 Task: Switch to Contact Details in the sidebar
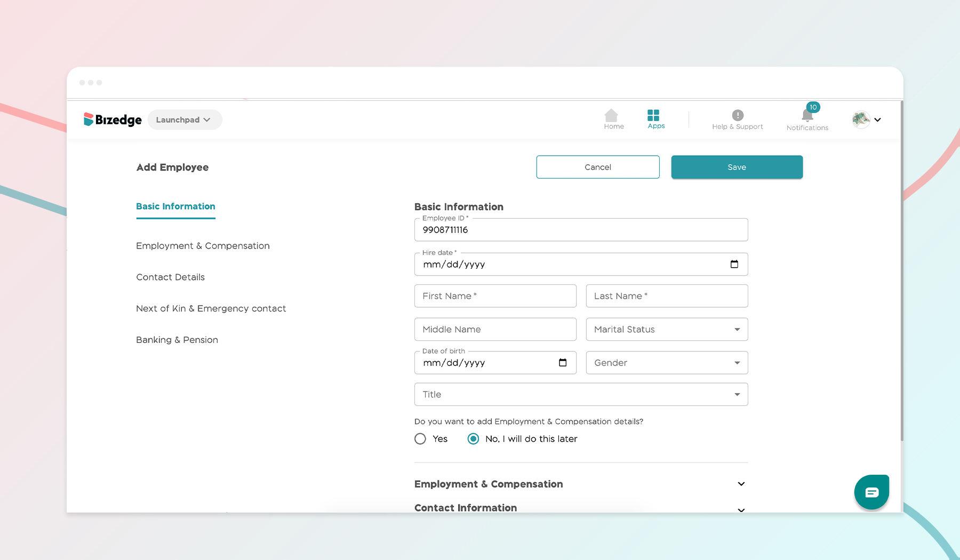pyautogui.click(x=170, y=277)
